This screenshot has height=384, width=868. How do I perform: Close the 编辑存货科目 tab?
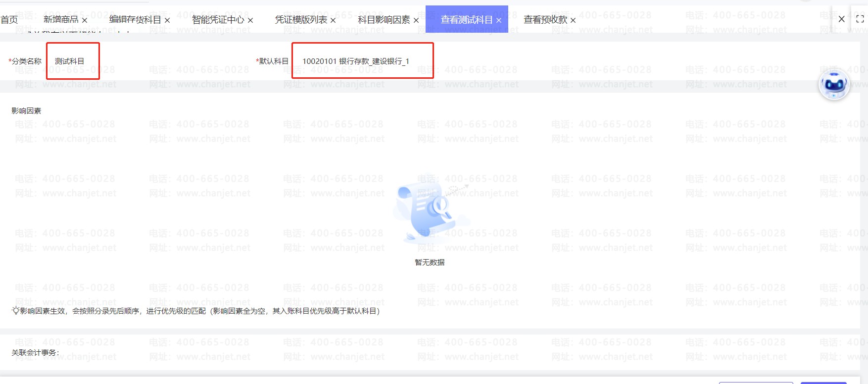[167, 20]
